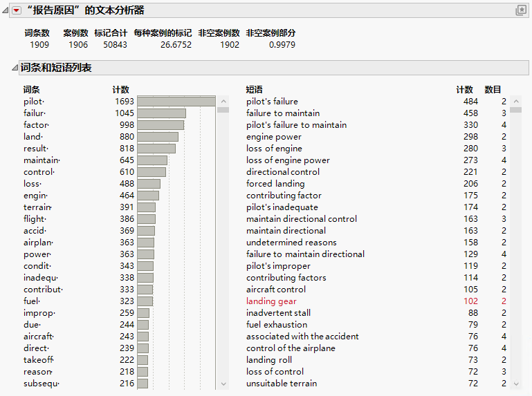Viewport: 532px width, 396px height.
Task: Select the phrase 'pilot's inadequate'
Action: coord(282,207)
